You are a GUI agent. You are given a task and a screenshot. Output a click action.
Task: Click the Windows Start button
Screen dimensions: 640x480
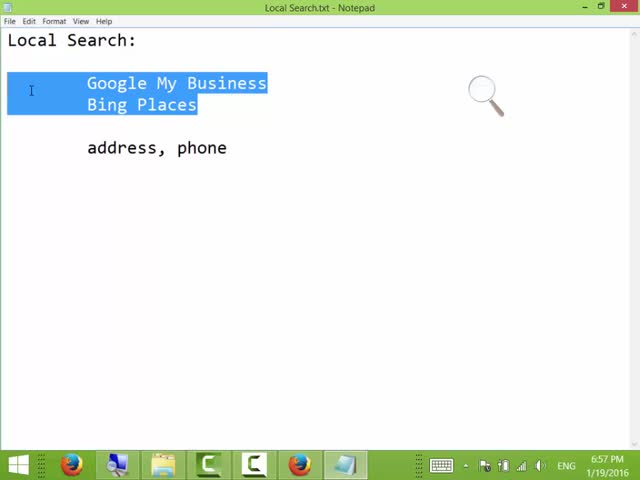tap(18, 465)
